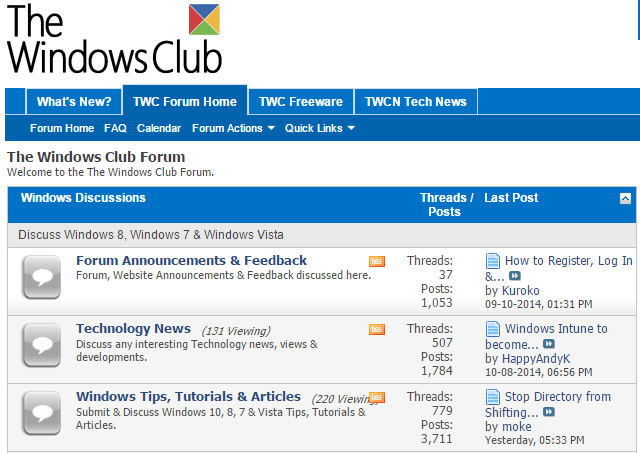Go to last post arrow after Stop Directory from Shifting...

click(549, 412)
